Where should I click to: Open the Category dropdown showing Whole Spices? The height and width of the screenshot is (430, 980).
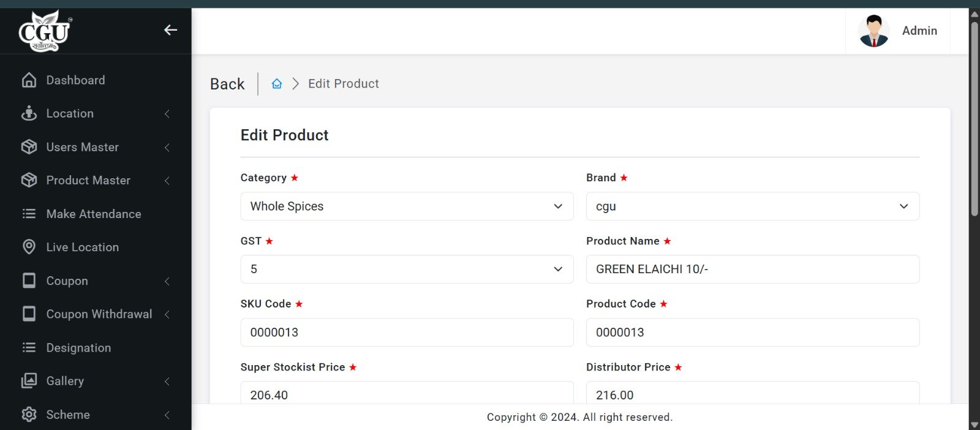coord(407,206)
